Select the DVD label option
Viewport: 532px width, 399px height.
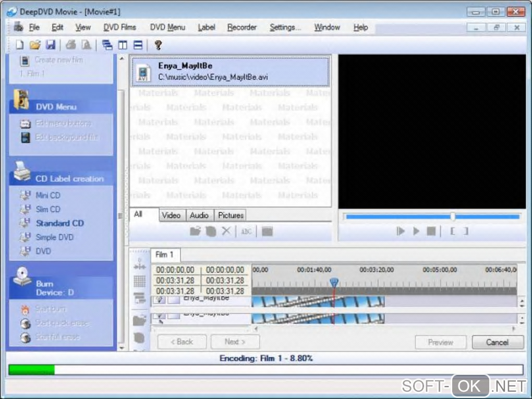click(x=43, y=251)
